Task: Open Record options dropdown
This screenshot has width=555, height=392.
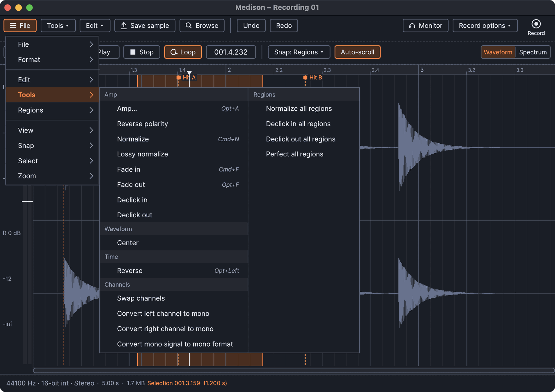Action: pyautogui.click(x=485, y=26)
